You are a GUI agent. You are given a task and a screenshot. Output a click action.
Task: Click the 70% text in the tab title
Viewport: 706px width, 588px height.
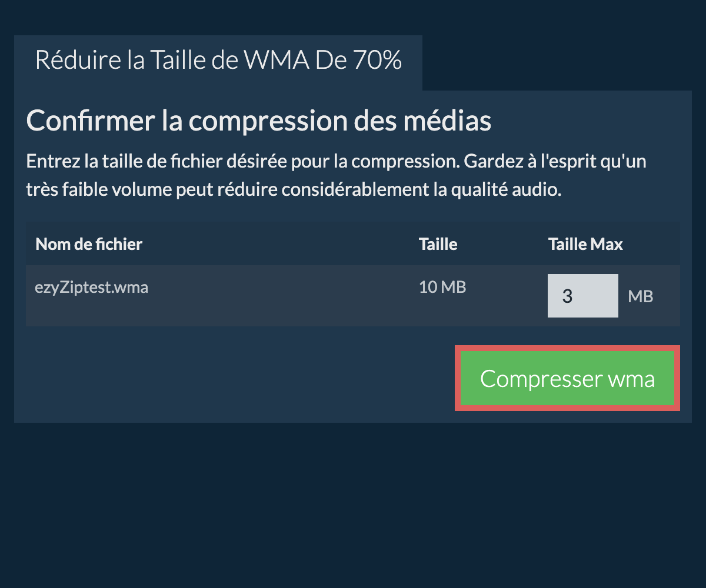(x=377, y=61)
